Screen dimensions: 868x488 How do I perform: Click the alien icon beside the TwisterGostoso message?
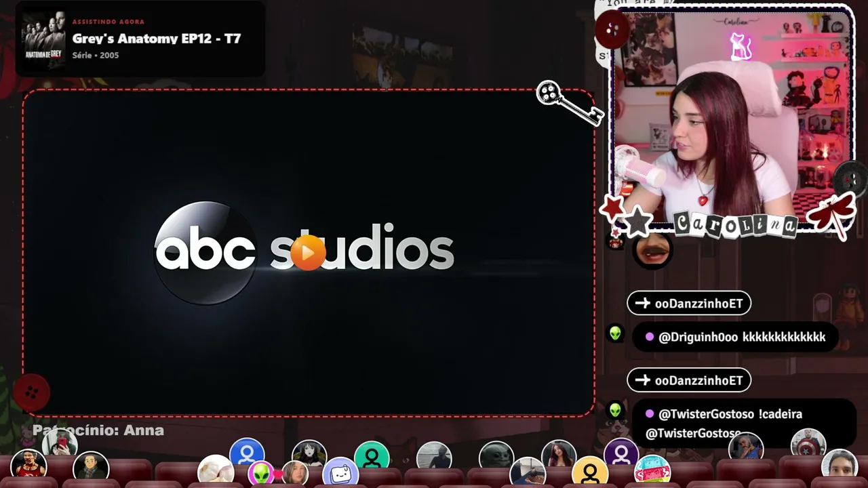coord(615,410)
